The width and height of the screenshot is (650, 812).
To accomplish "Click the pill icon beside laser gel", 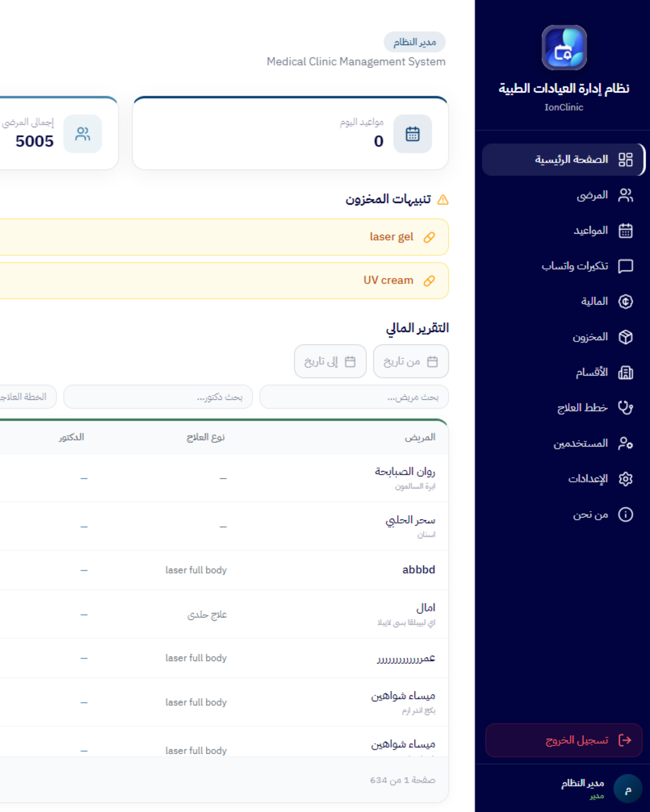I will click(x=429, y=237).
